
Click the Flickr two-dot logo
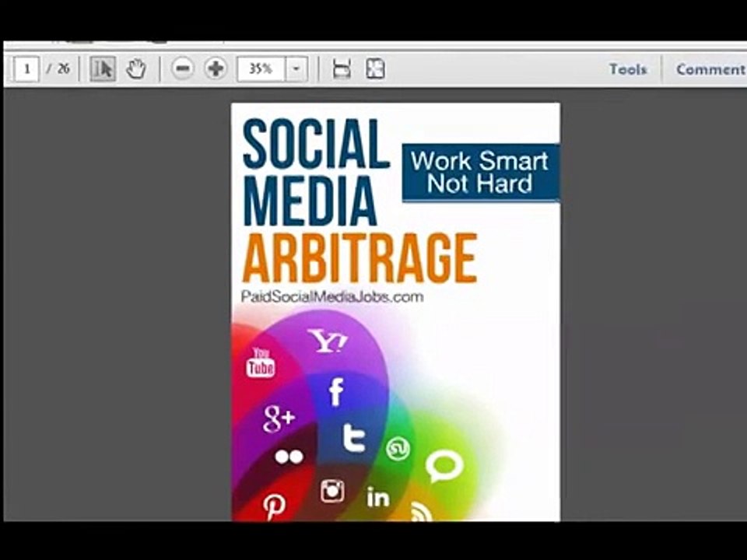pyautogui.click(x=289, y=457)
